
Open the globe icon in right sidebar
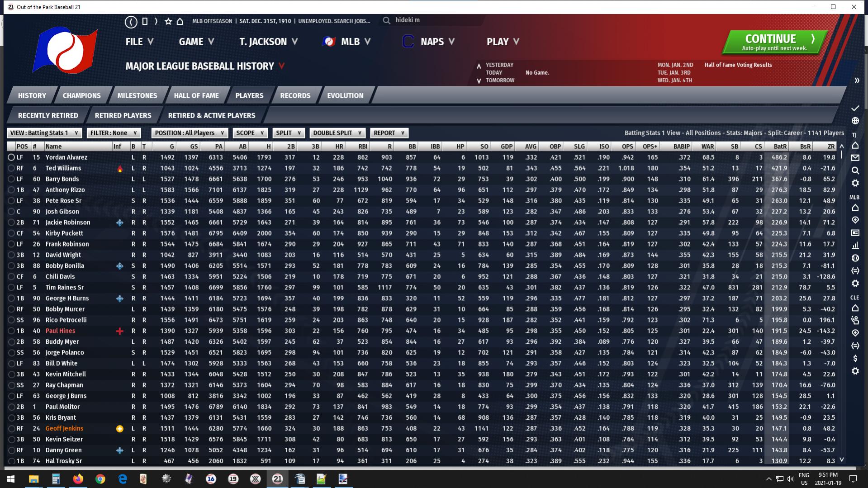[855, 121]
